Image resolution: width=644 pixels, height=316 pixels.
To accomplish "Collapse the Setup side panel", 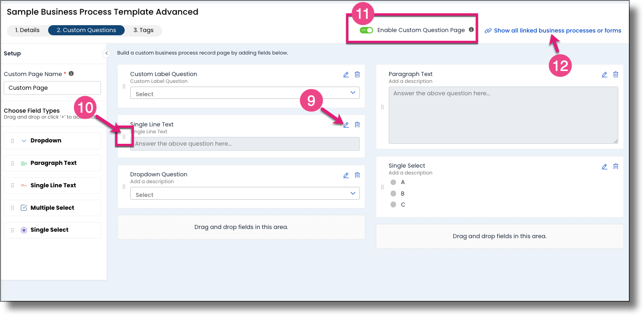I will [106, 53].
